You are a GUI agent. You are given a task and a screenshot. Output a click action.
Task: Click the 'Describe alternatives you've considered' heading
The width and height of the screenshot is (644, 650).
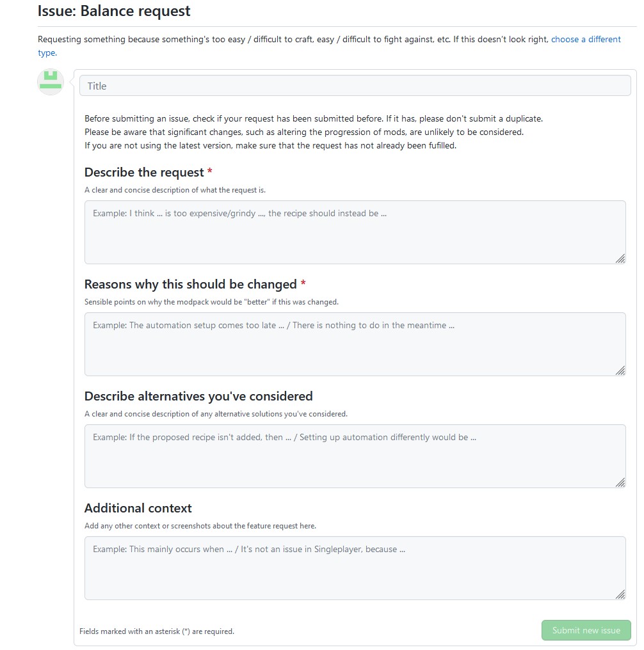[198, 396]
